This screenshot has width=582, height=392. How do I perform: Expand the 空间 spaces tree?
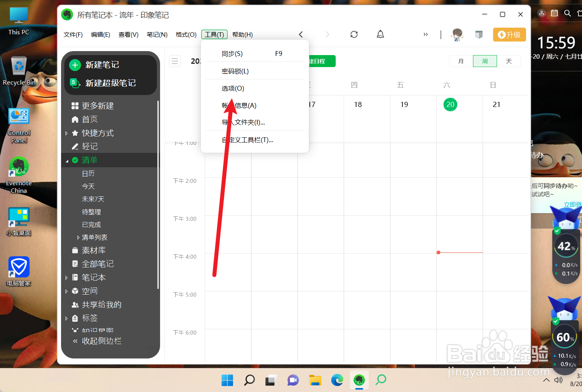(x=66, y=291)
